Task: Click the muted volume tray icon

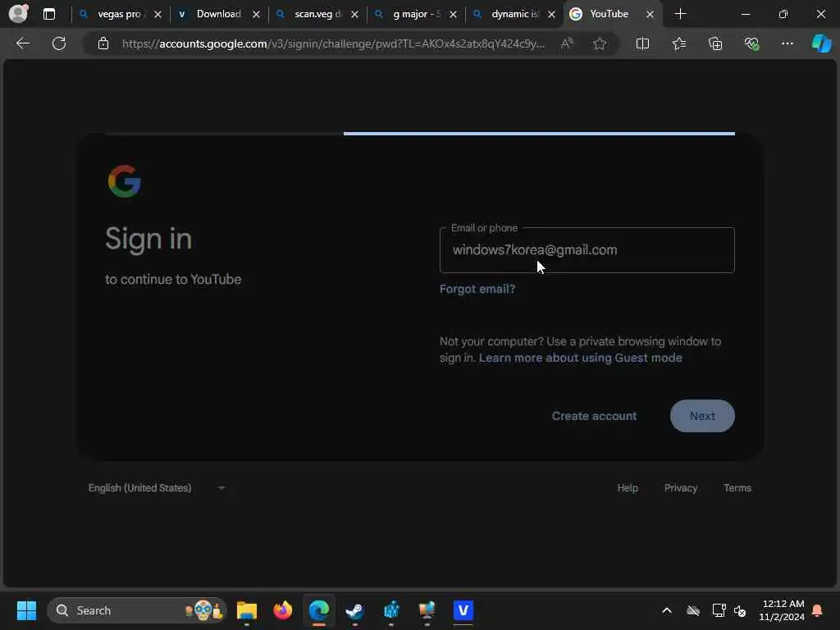Action: [x=740, y=610]
